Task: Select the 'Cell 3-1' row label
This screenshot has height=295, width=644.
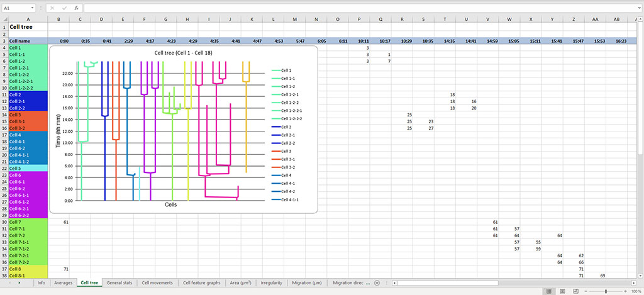Action: (28, 121)
